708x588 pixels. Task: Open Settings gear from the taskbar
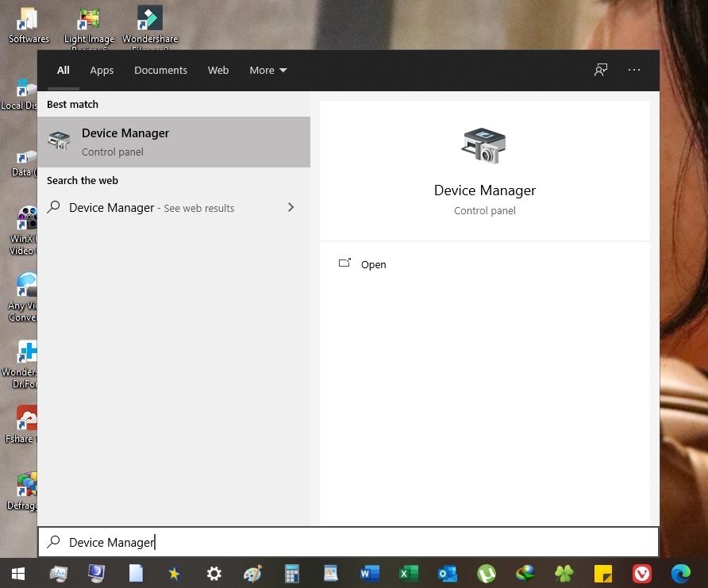point(214,573)
